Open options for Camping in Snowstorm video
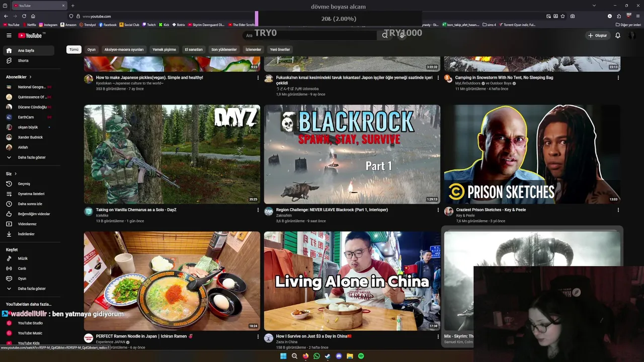The image size is (644, 362). [618, 77]
